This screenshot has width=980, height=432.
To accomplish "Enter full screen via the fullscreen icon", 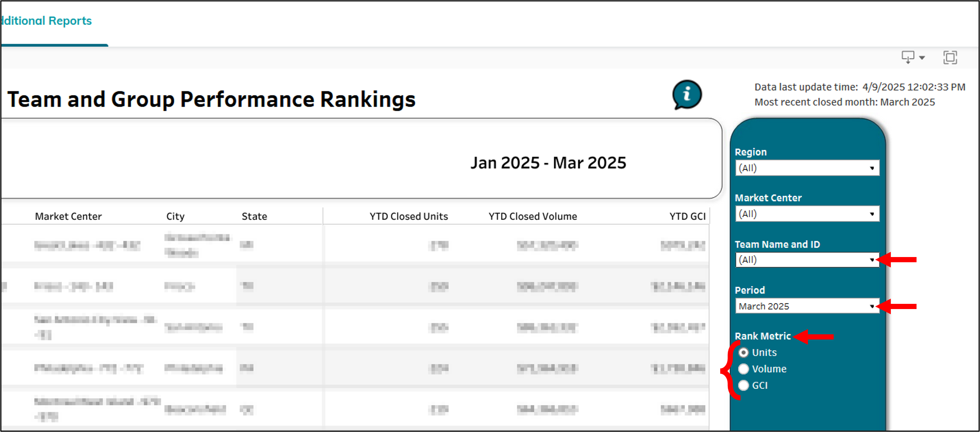I will [950, 58].
